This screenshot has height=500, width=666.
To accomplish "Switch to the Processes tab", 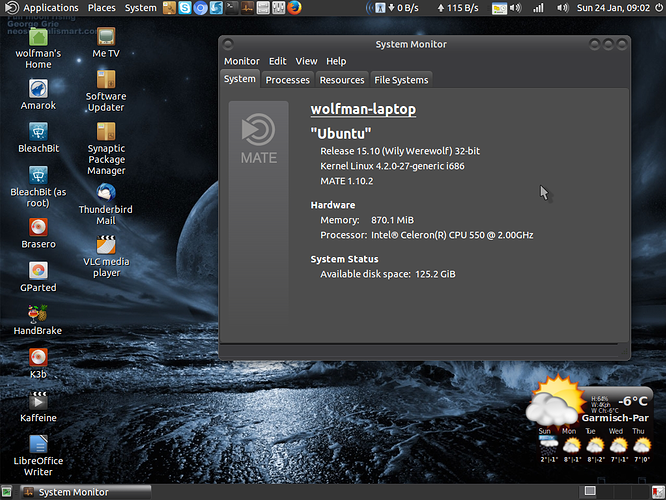I will [x=288, y=80].
